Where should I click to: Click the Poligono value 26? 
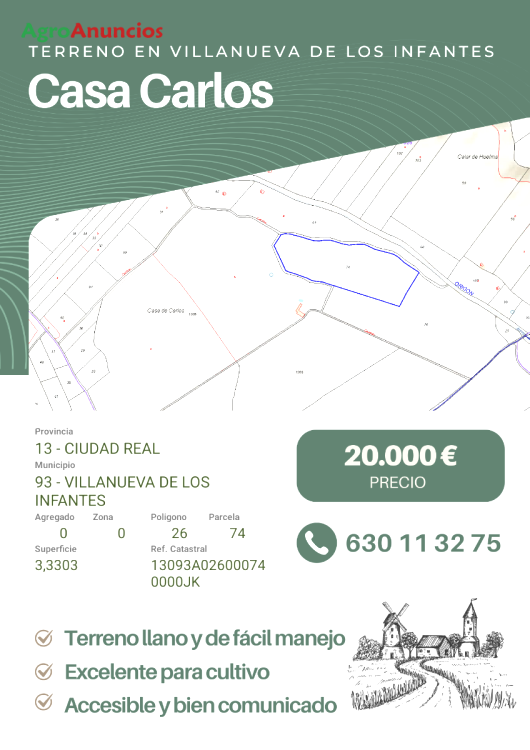pyautogui.click(x=179, y=533)
